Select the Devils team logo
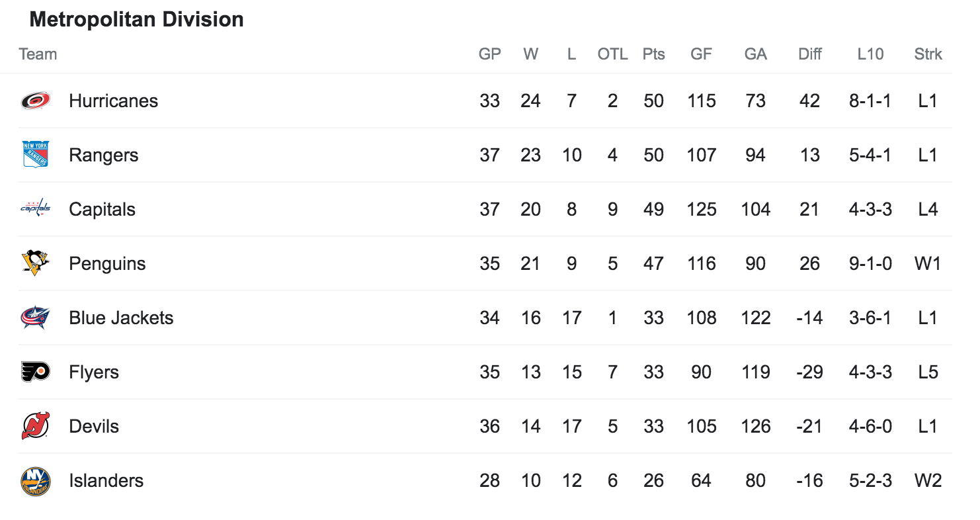 coord(35,426)
